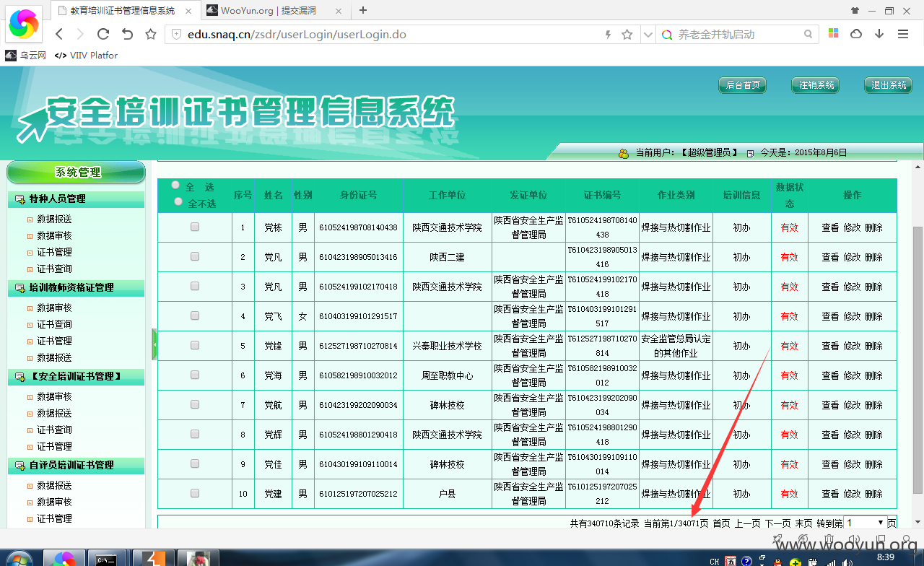Click the page vertical scrollbar thumb
The width and height of the screenshot is (924, 566).
(918, 360)
